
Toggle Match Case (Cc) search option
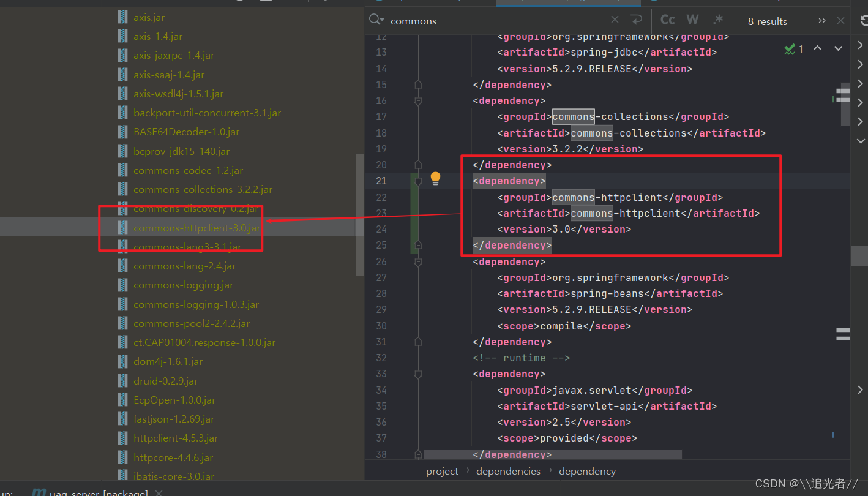tap(668, 20)
